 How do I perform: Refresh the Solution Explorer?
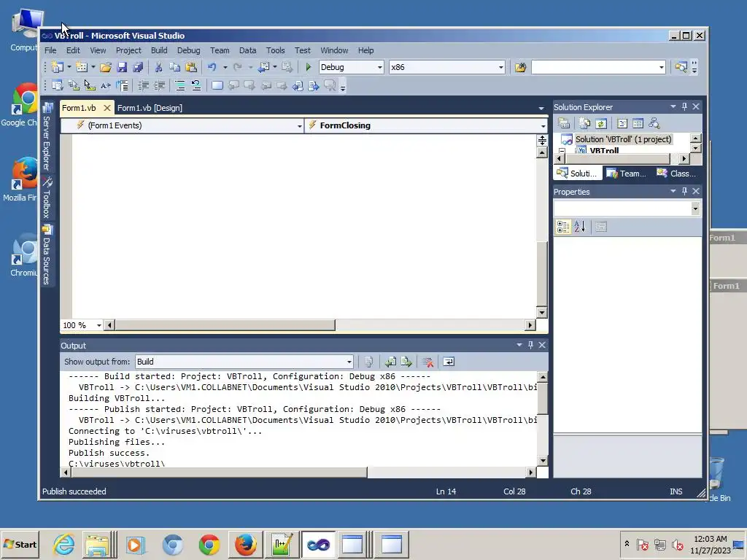[x=601, y=123]
